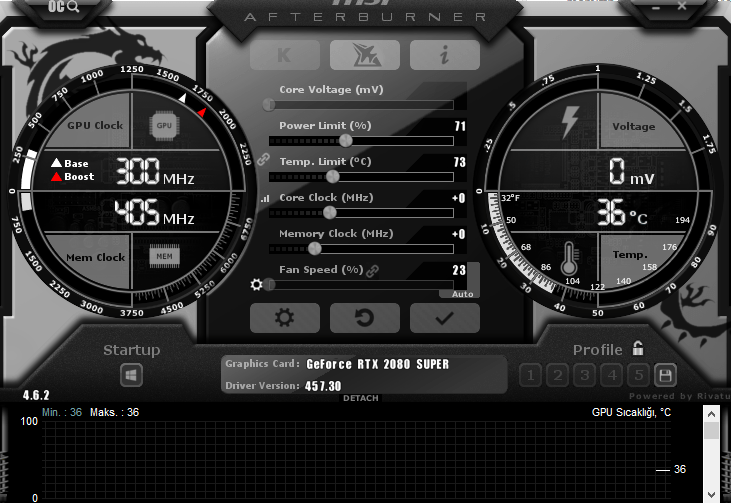Open the core clock curve editor icon
The image size is (731, 503).
click(x=265, y=199)
